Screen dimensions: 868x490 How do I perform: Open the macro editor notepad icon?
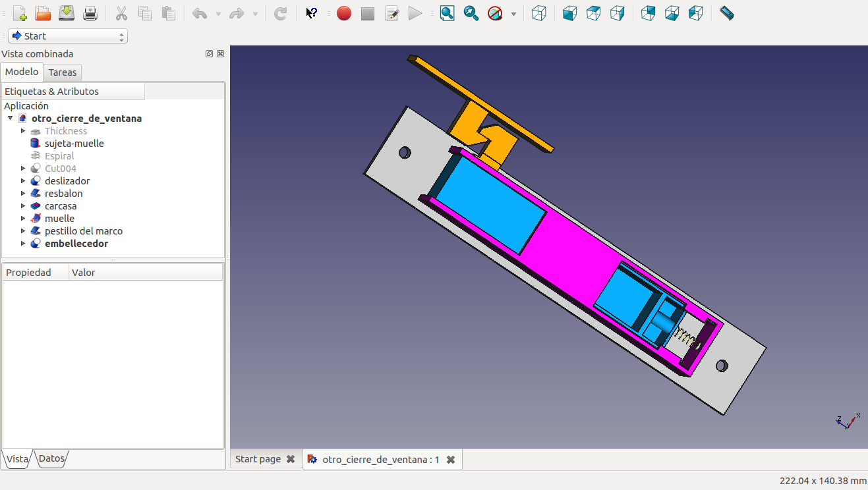(391, 13)
